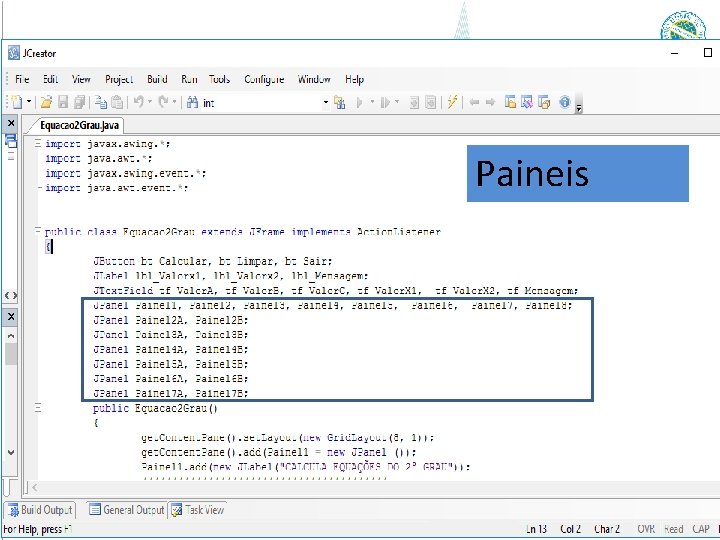Close the lower left side panel

(x=11, y=316)
